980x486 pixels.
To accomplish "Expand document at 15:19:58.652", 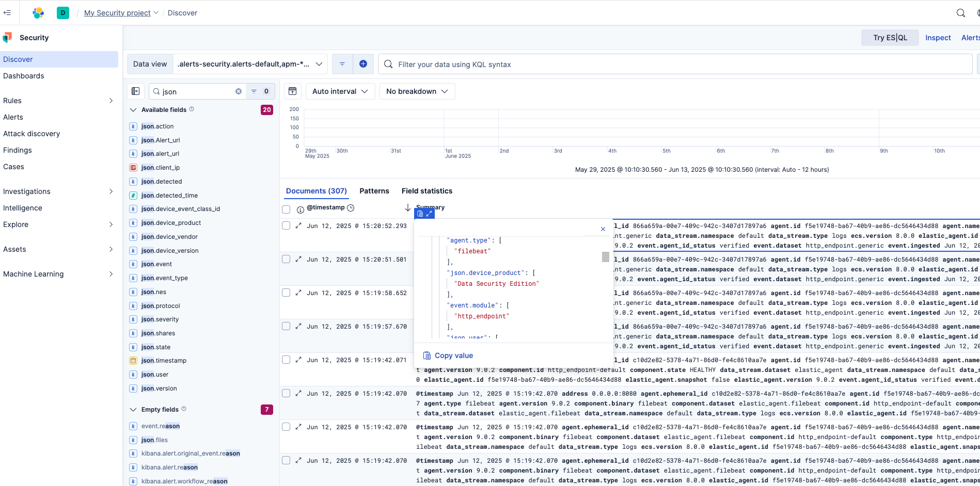I will (298, 293).
